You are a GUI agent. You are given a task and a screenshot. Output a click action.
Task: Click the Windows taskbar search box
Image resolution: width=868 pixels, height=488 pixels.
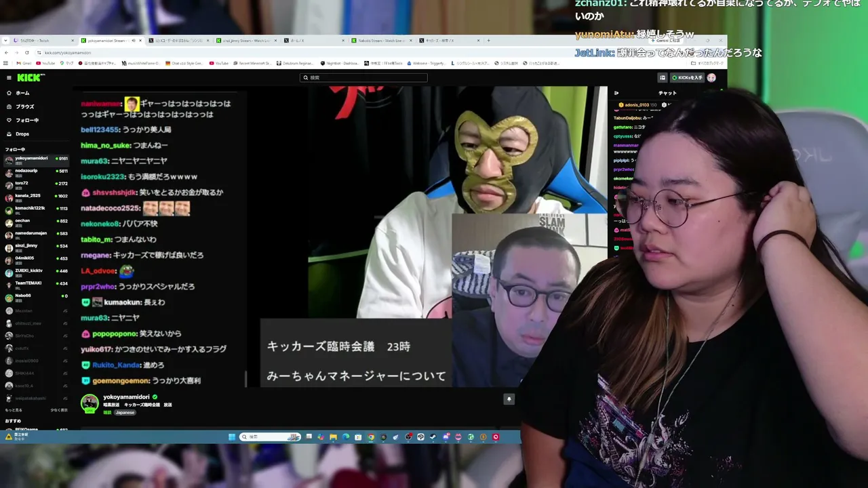pos(271,437)
